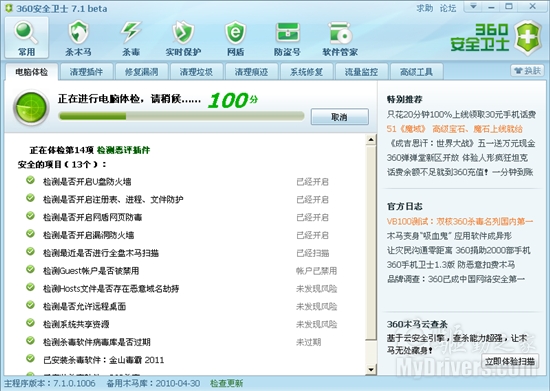Open the 木马变身"吸血鬼" news link

point(449,236)
